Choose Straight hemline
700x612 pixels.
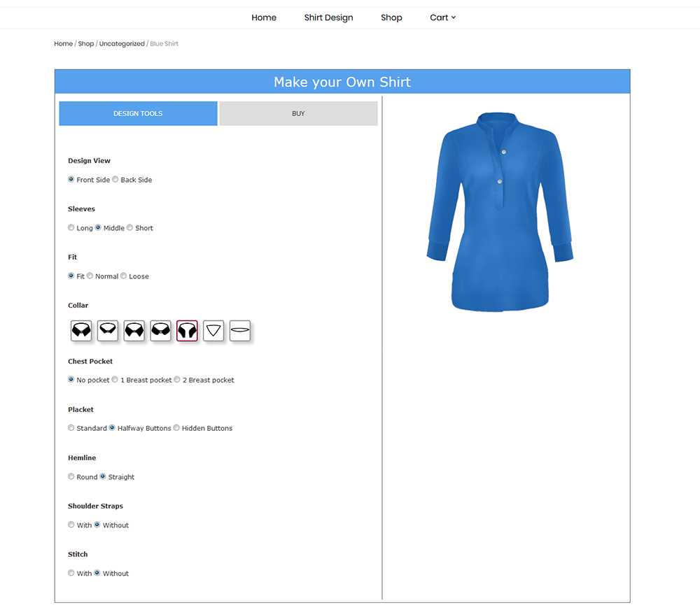pos(103,476)
